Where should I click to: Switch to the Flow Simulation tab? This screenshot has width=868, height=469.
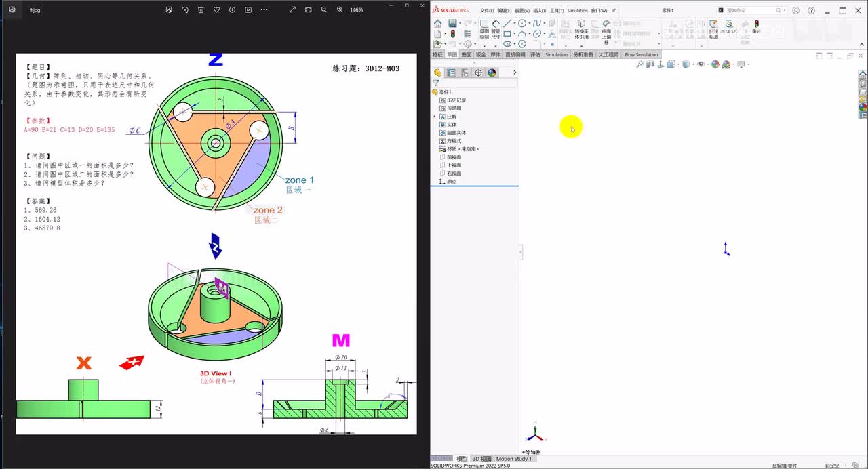(641, 54)
